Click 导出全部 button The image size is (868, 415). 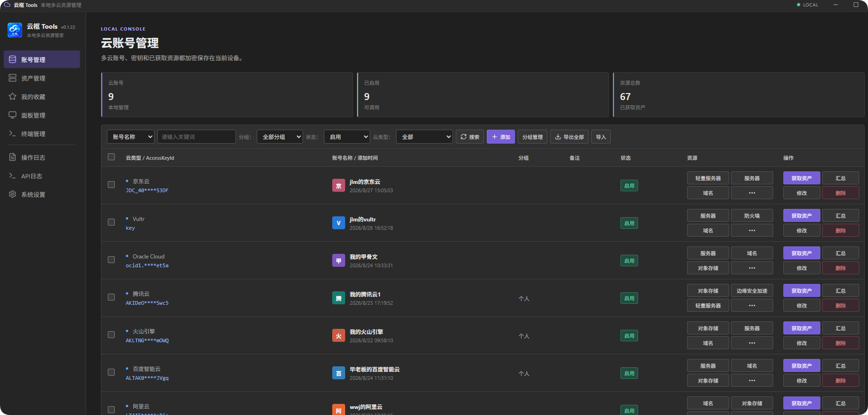click(570, 137)
